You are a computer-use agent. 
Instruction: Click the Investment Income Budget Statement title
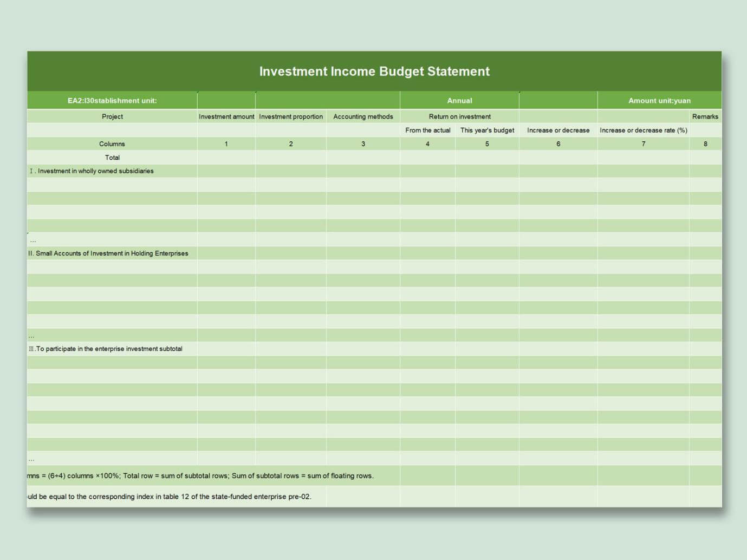click(374, 71)
